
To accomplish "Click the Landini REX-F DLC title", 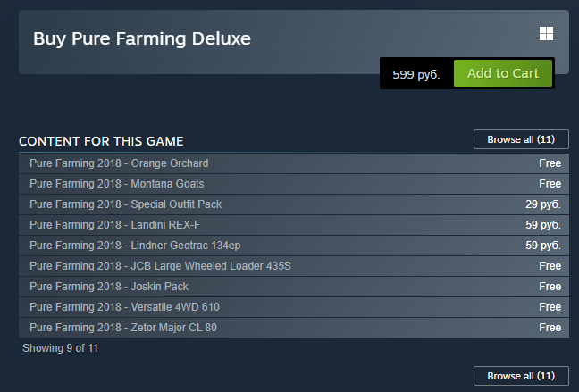I will (114, 225).
